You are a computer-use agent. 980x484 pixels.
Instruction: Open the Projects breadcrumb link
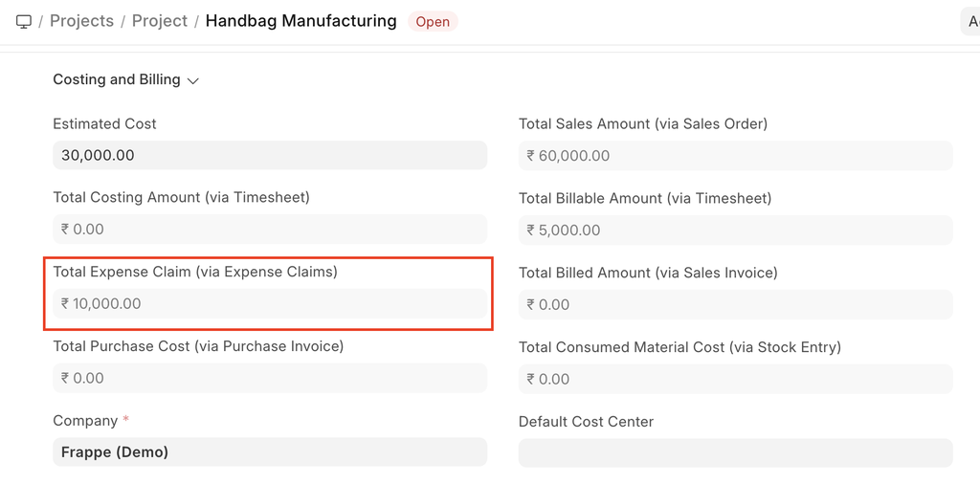tap(81, 21)
